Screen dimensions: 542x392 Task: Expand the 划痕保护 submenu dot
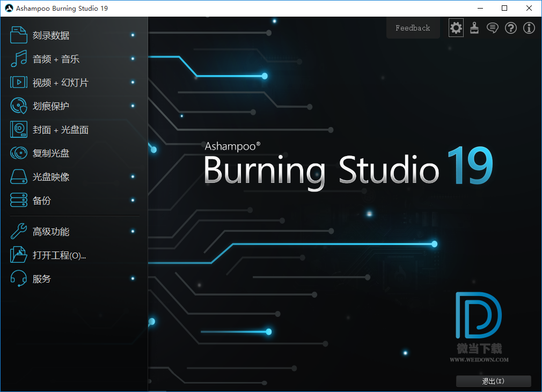133,106
